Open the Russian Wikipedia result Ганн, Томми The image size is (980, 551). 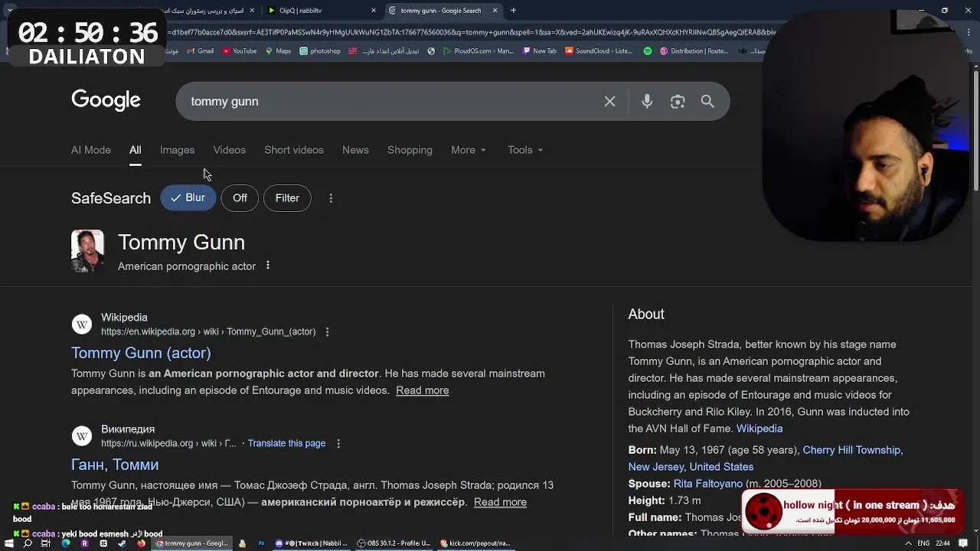[x=115, y=465]
